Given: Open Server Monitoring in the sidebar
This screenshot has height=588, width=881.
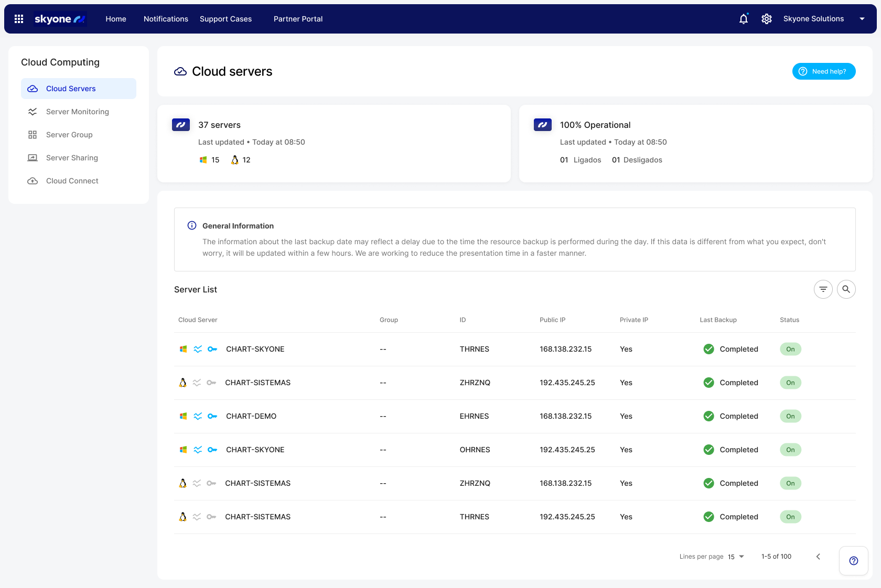Looking at the screenshot, I should (79, 112).
